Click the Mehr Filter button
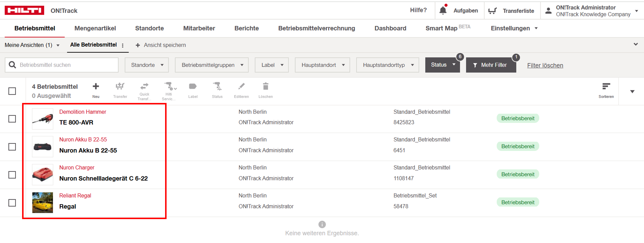This screenshot has width=644, height=243. tap(491, 65)
